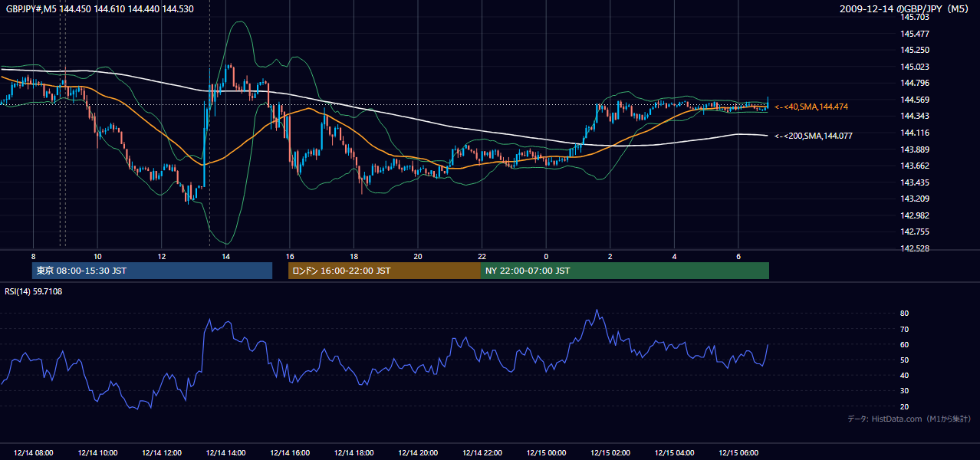Click the 12/14 22:00 time axis label
The image size is (980, 460).
(x=482, y=452)
